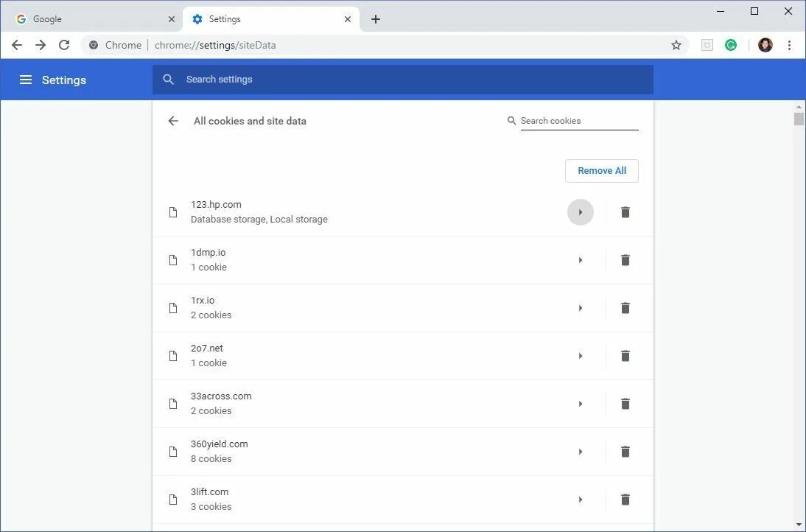
Task: Click the scrollbar up arrow
Action: (x=799, y=106)
